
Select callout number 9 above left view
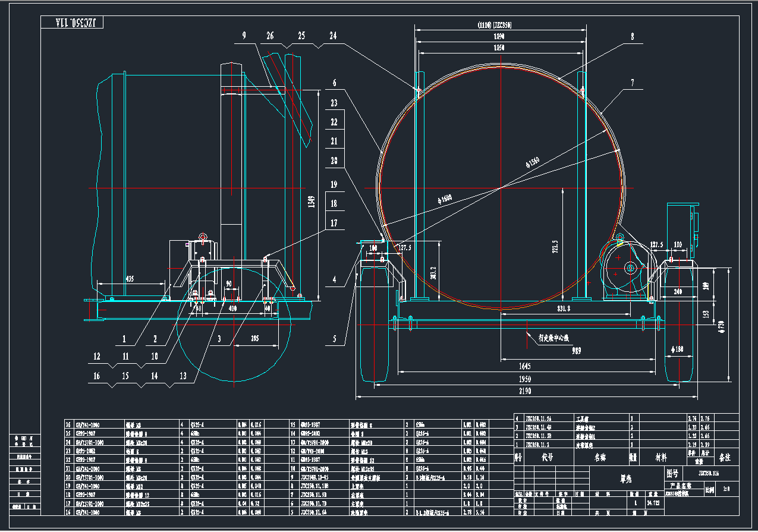pos(244,36)
